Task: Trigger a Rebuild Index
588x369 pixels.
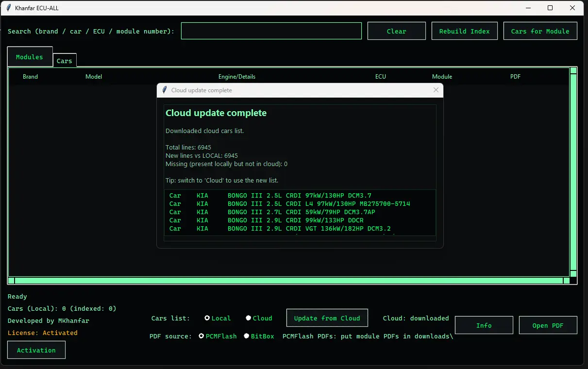Action: pos(464,31)
